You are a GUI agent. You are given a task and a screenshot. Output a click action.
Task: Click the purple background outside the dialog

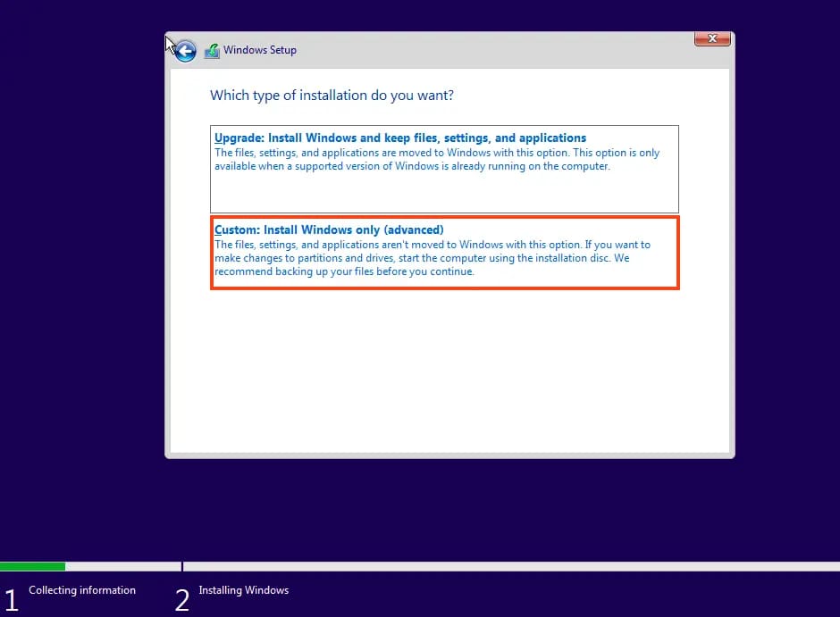click(80, 268)
